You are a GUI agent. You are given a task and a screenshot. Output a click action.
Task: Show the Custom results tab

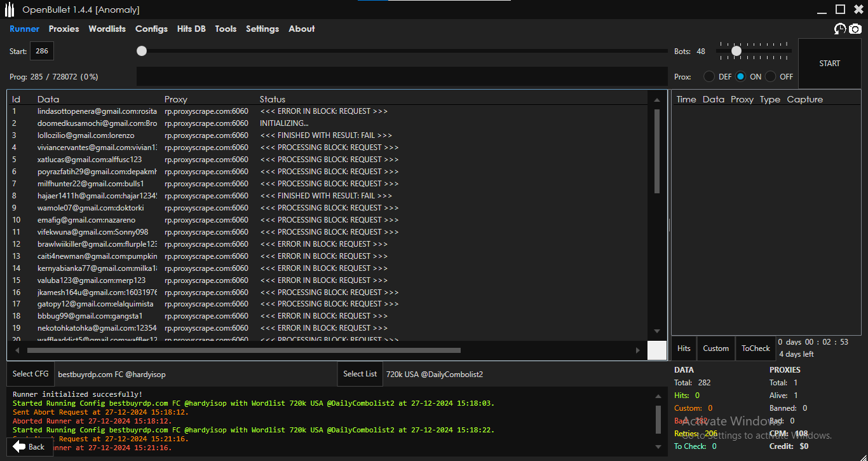716,348
